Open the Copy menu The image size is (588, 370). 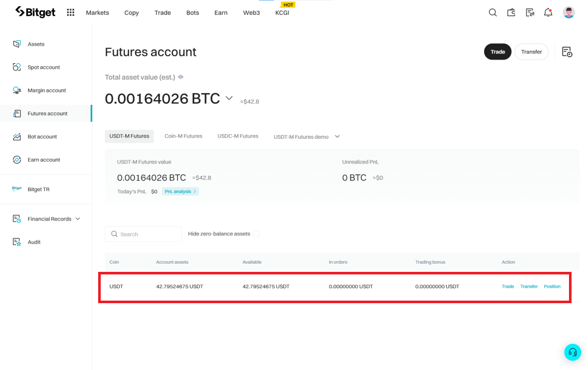point(132,13)
